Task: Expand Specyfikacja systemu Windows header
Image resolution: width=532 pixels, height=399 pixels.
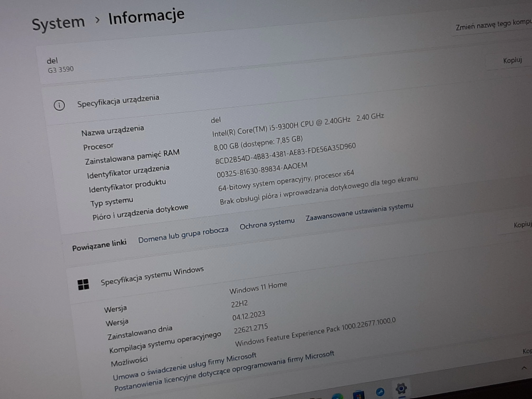Action: 152,276
